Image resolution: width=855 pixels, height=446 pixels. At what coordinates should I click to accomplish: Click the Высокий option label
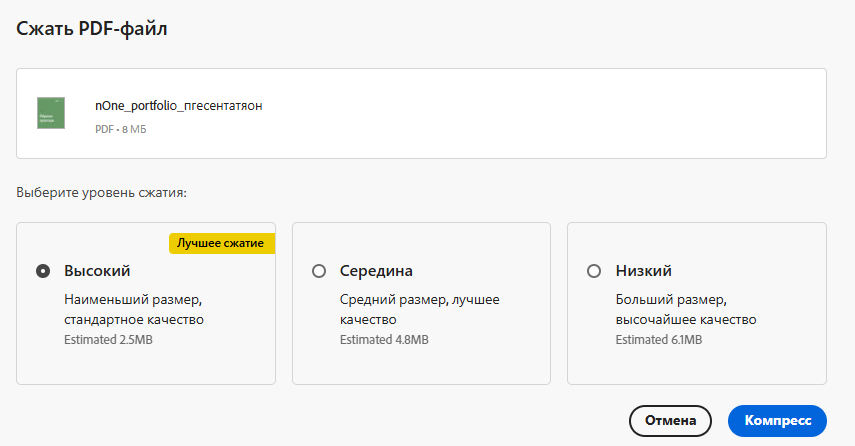pos(97,271)
